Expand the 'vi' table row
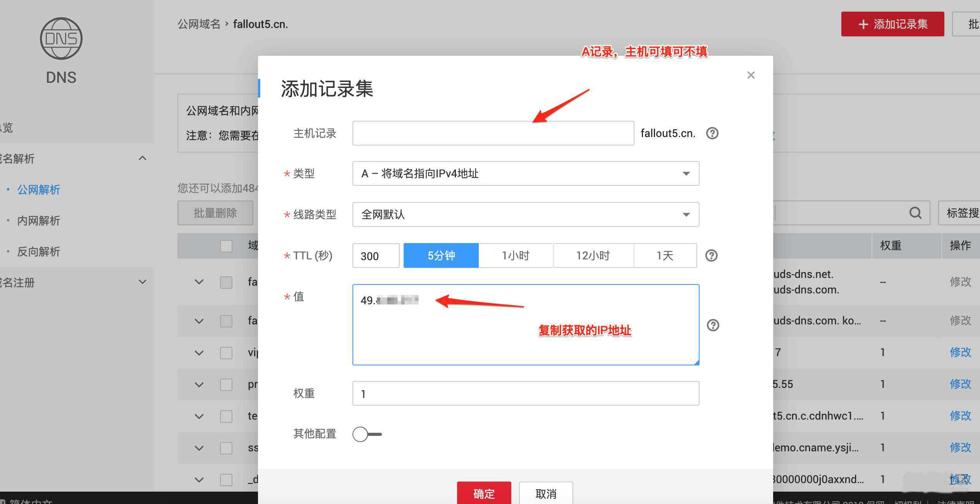The width and height of the screenshot is (980, 504). (199, 353)
